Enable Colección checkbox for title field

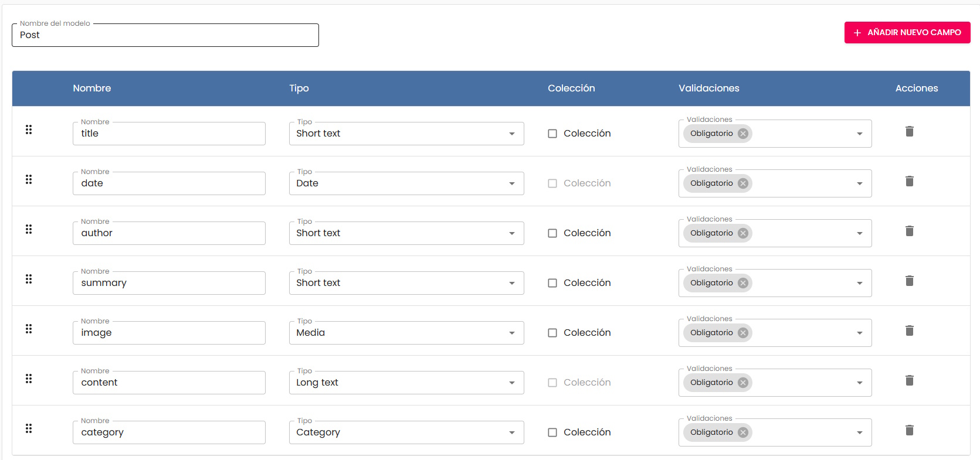tap(552, 134)
